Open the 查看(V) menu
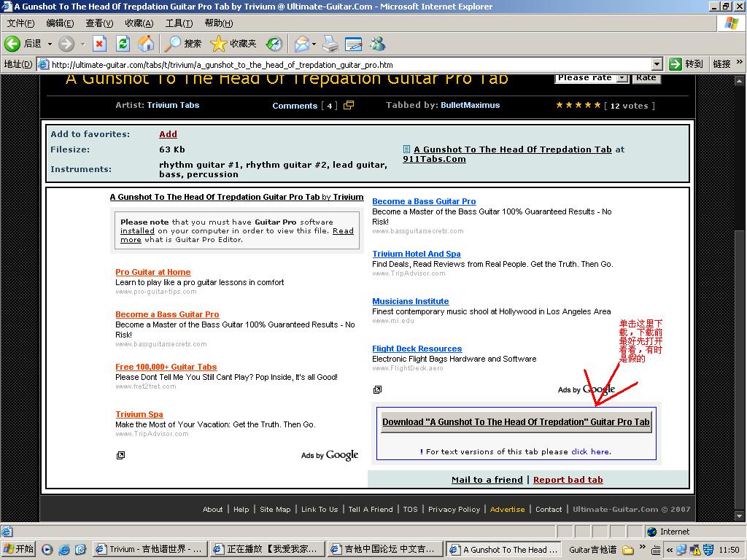 (99, 23)
